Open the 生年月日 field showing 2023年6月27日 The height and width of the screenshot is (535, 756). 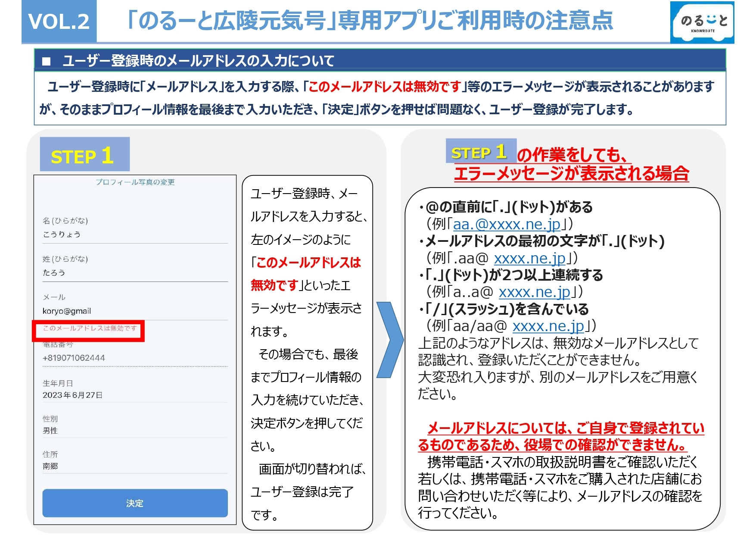point(135,390)
